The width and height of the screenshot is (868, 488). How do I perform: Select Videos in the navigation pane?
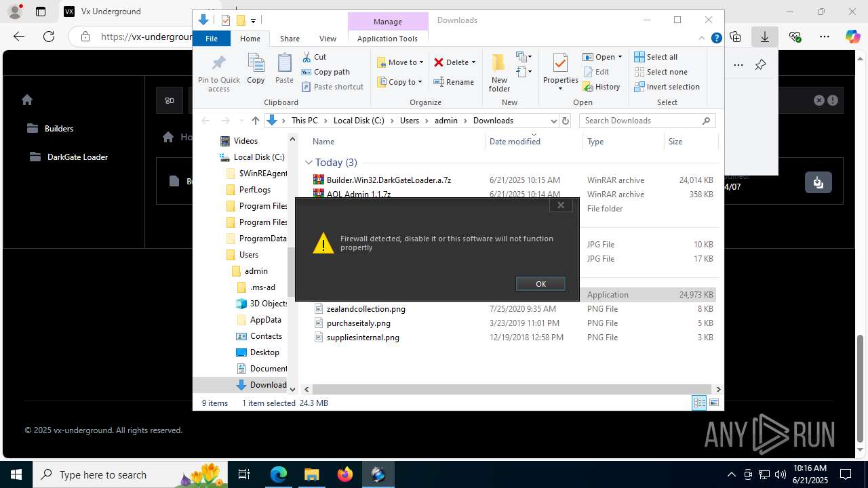pyautogui.click(x=245, y=141)
